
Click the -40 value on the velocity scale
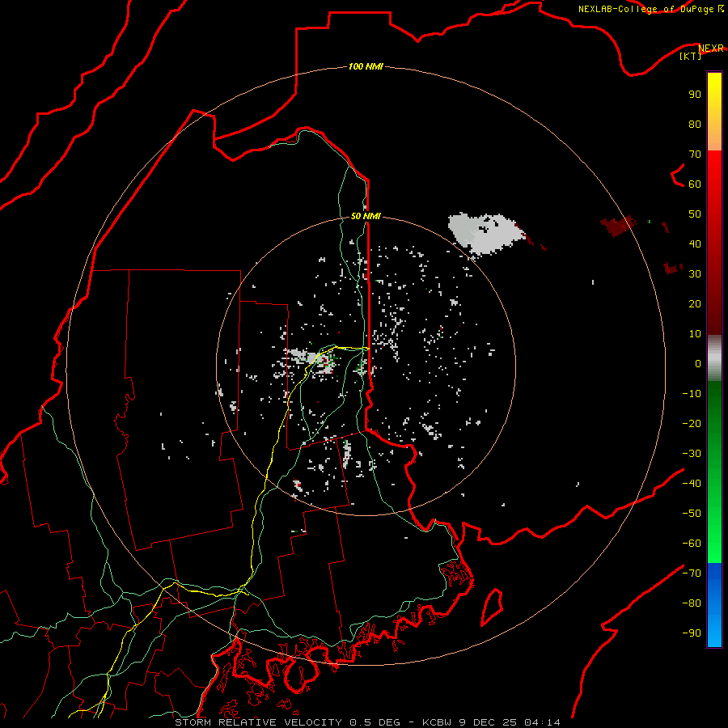click(692, 484)
